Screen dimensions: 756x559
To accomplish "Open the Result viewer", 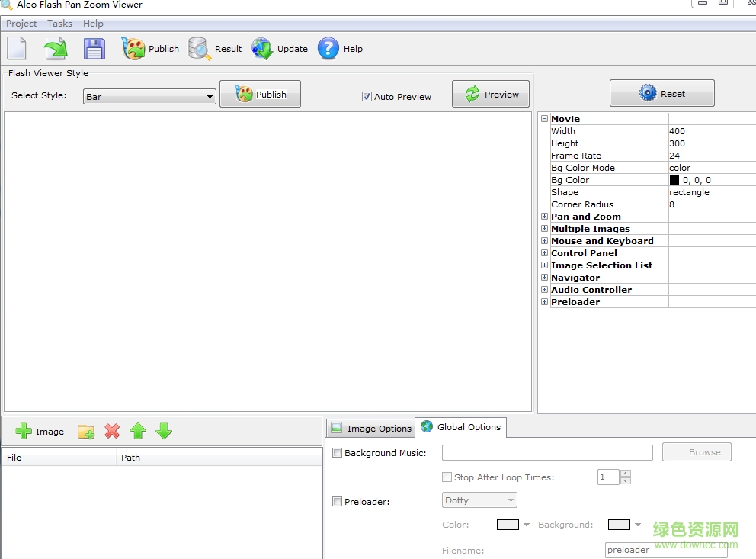I will 199,48.
